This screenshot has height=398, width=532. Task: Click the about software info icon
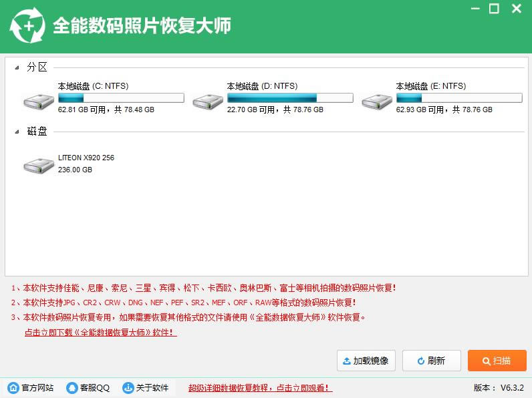(128, 387)
